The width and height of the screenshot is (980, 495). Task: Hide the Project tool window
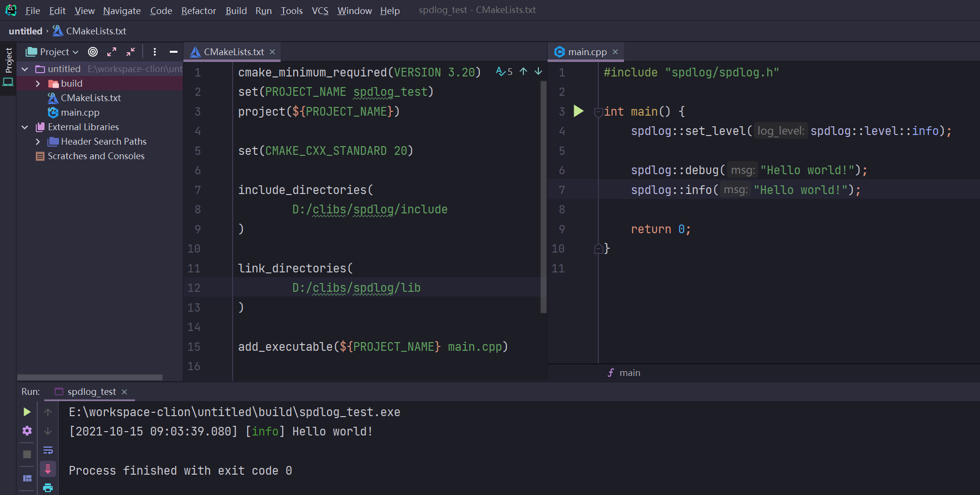[x=174, y=52]
